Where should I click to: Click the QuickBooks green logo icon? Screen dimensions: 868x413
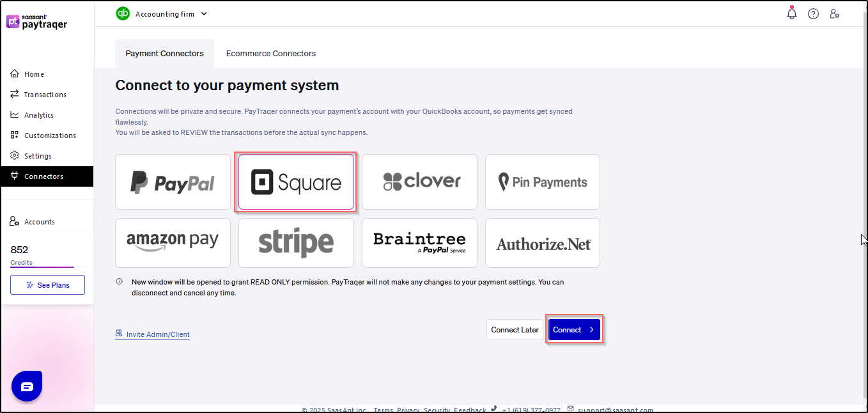123,13
